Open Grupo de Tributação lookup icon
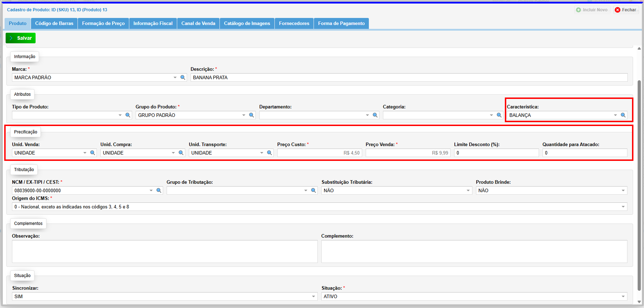 click(314, 190)
